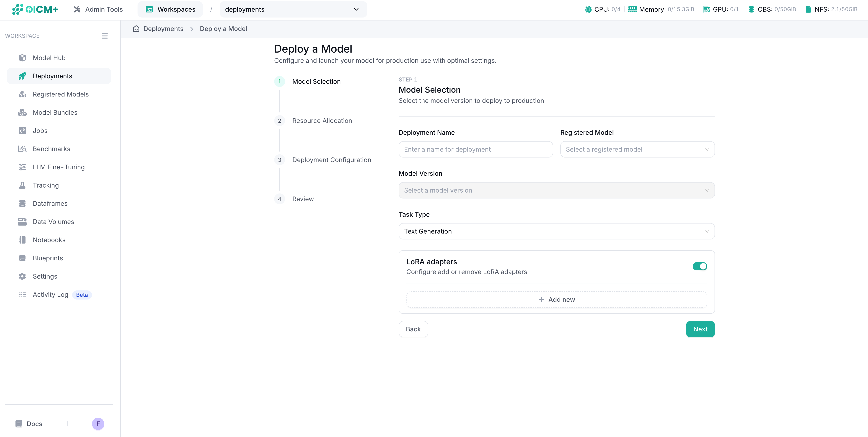Go to LLM Fine-Tuning section
The height and width of the screenshot is (437, 868).
point(59,167)
